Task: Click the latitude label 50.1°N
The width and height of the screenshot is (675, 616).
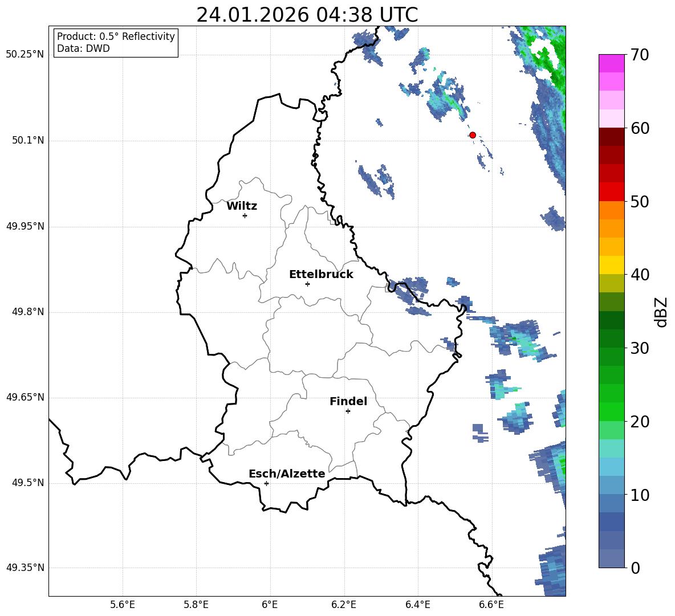Action: [28, 141]
